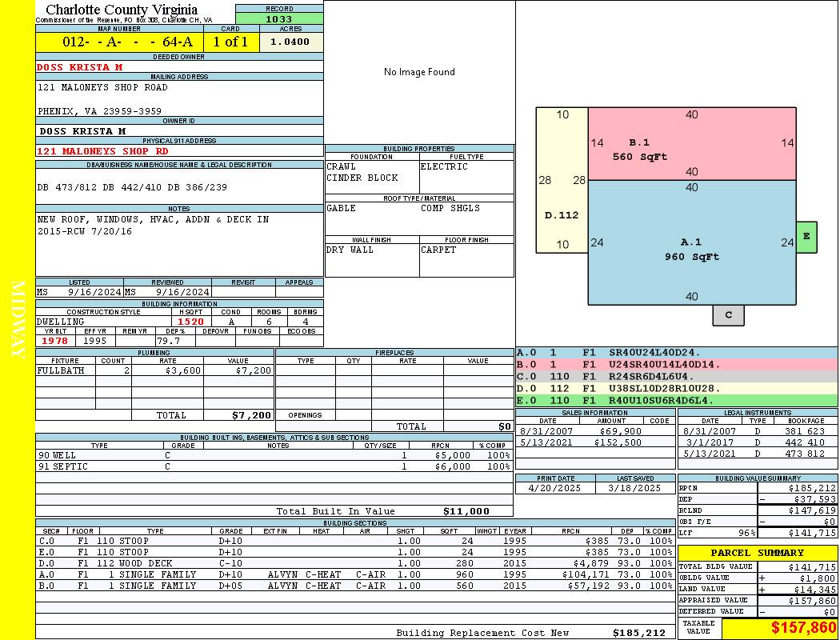Select sketch legend row A.0 SR40U24L40D24
The height and width of the screenshot is (640, 840).
(x=677, y=353)
